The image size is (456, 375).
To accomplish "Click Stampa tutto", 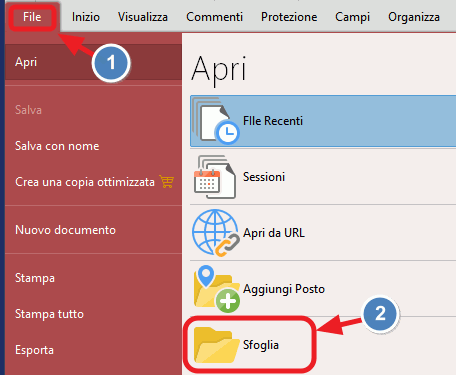I will click(49, 314).
